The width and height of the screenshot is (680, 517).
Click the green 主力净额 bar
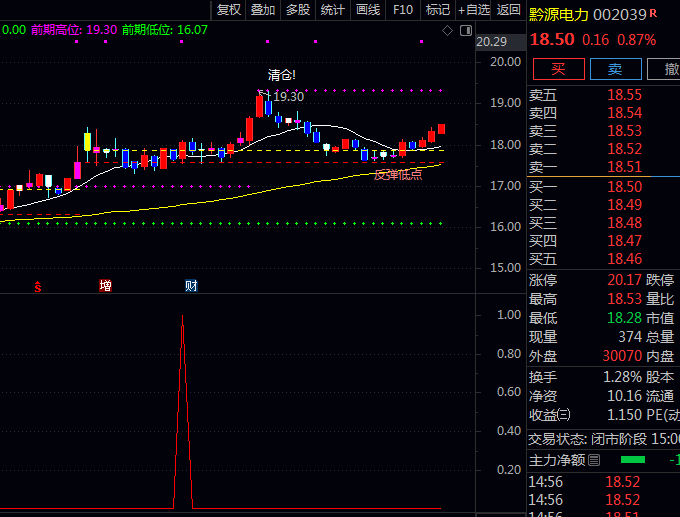(633, 460)
